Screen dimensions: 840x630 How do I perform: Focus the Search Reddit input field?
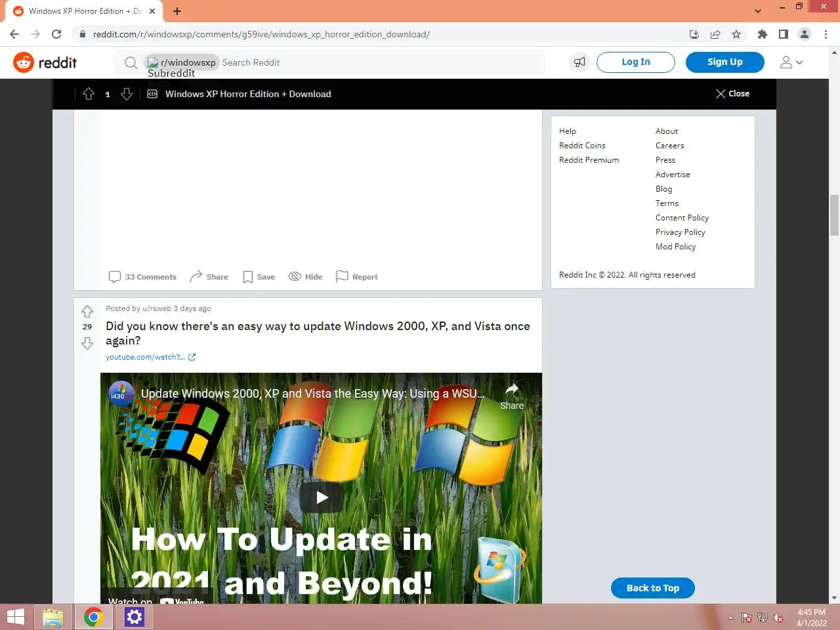[x=381, y=62]
